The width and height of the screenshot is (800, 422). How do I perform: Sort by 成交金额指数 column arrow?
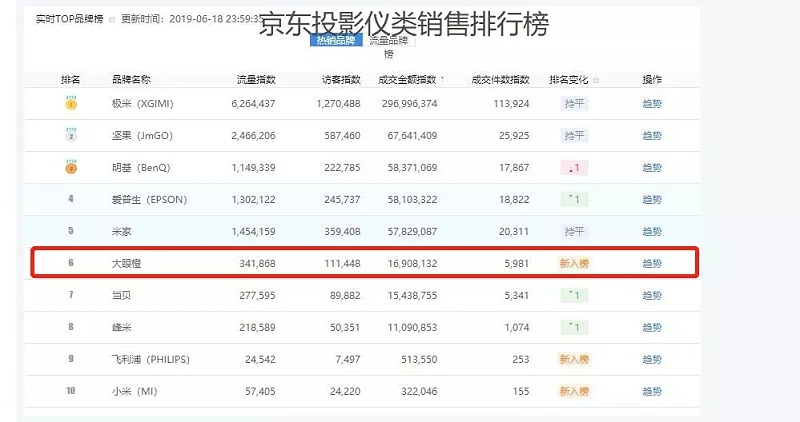point(442,80)
